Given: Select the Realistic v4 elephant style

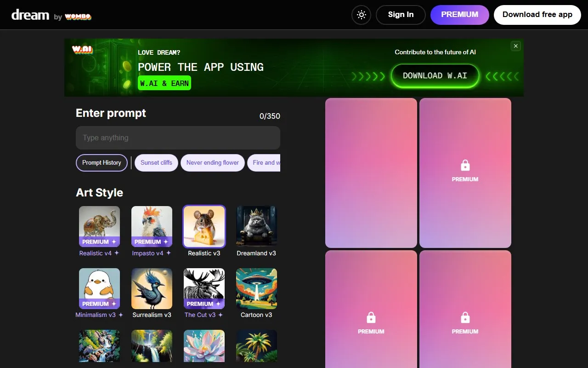Looking at the screenshot, I should point(99,226).
